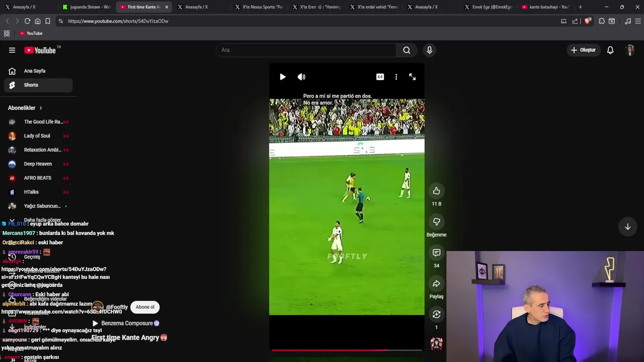Seek using the red Shorts progress bar

[347, 350]
